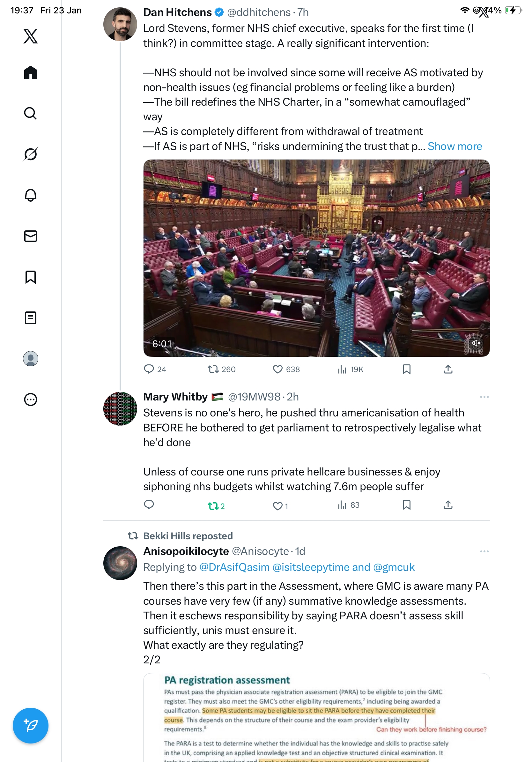Screen dimensions: 532x762
Task: Open the three-dot menu on Mary Whitby's post
Action: coord(484,397)
